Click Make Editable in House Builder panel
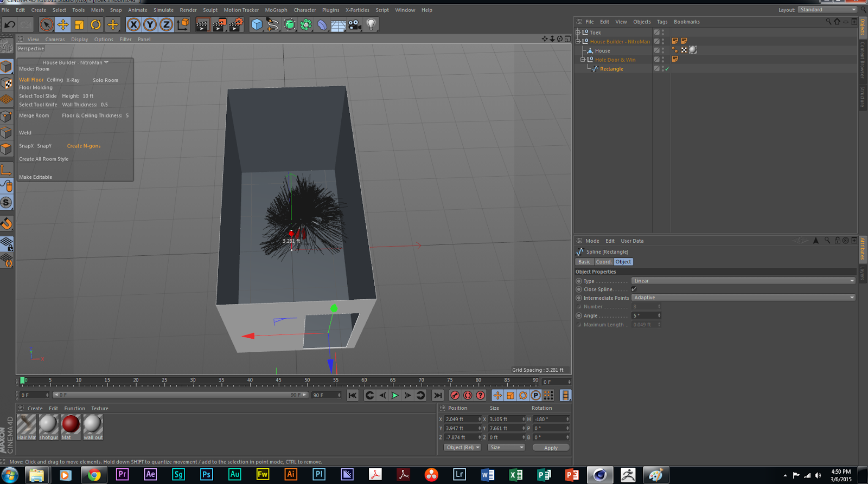This screenshot has height=484, width=868. coord(36,177)
